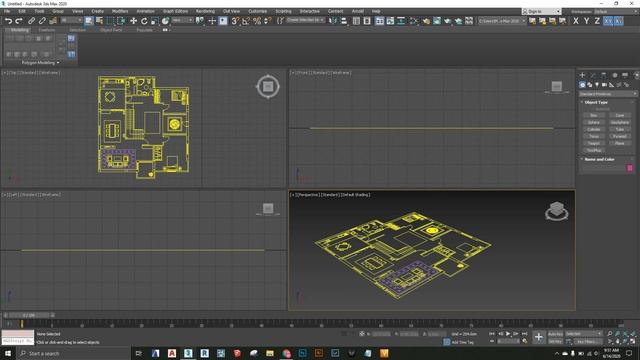Viewport: 640px width, 360px height.
Task: Toggle the Angle Snap button
Action: coord(246,21)
